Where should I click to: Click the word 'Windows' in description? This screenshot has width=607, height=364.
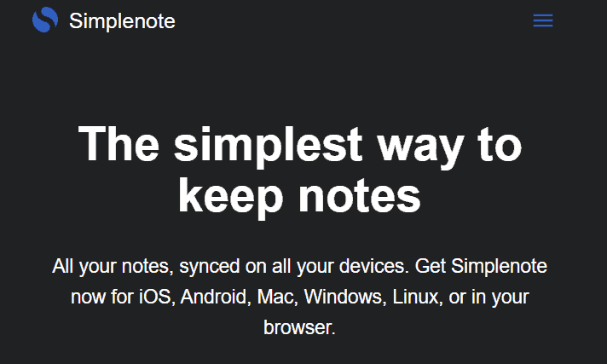point(343,297)
